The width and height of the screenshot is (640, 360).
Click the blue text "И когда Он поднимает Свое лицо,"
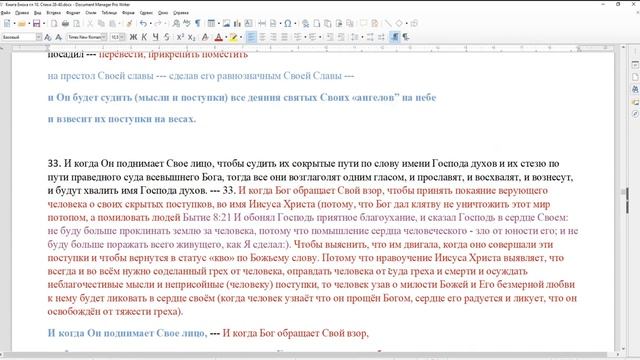pyautogui.click(x=127, y=333)
